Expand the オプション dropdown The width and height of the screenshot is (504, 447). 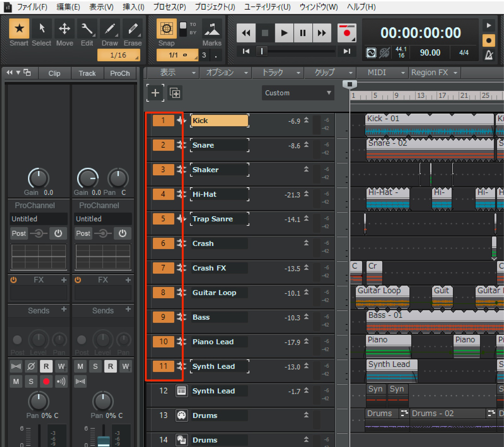(225, 72)
